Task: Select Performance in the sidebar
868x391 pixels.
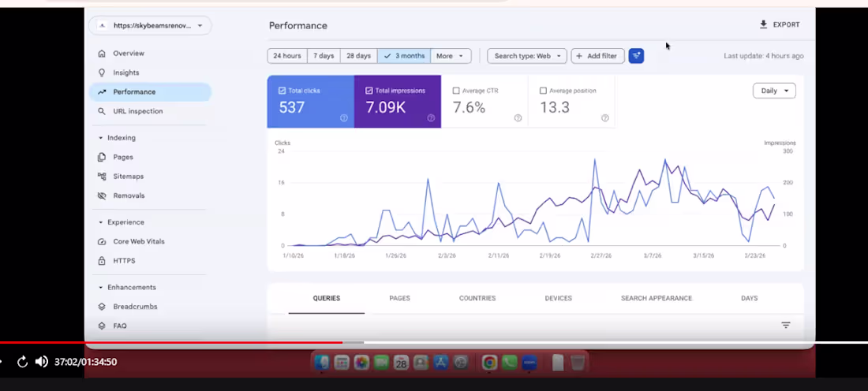Action: click(x=150, y=91)
